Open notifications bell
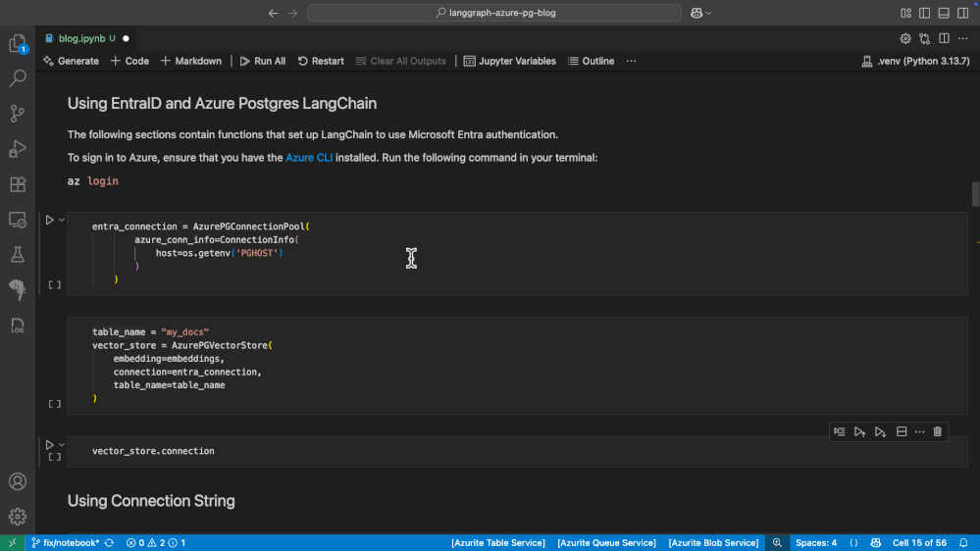This screenshot has height=551, width=980. [963, 543]
